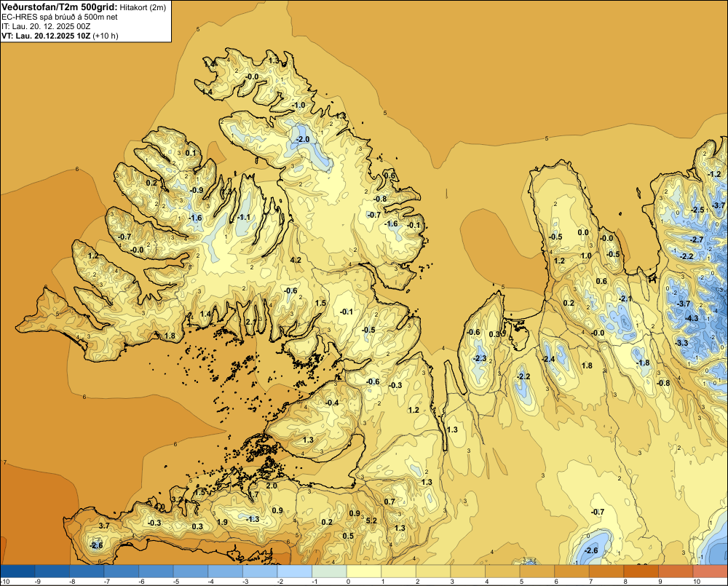Click the 'Hitakort (2m)' header label

(x=143, y=7)
